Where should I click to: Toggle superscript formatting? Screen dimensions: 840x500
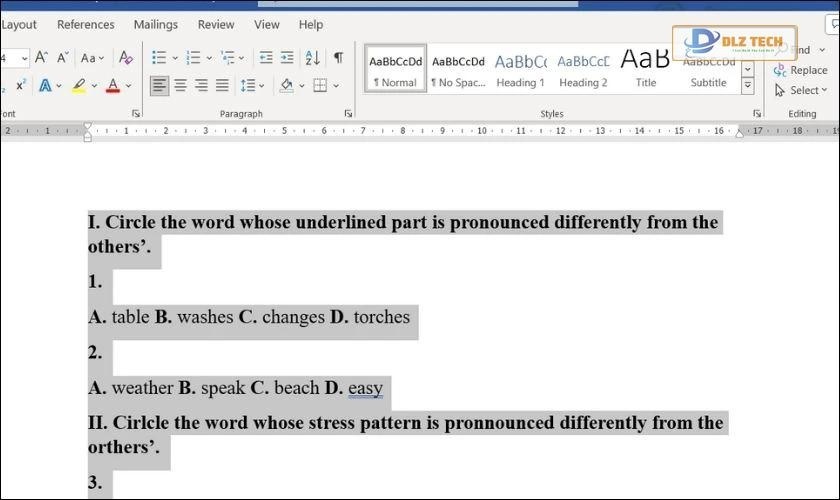20,86
